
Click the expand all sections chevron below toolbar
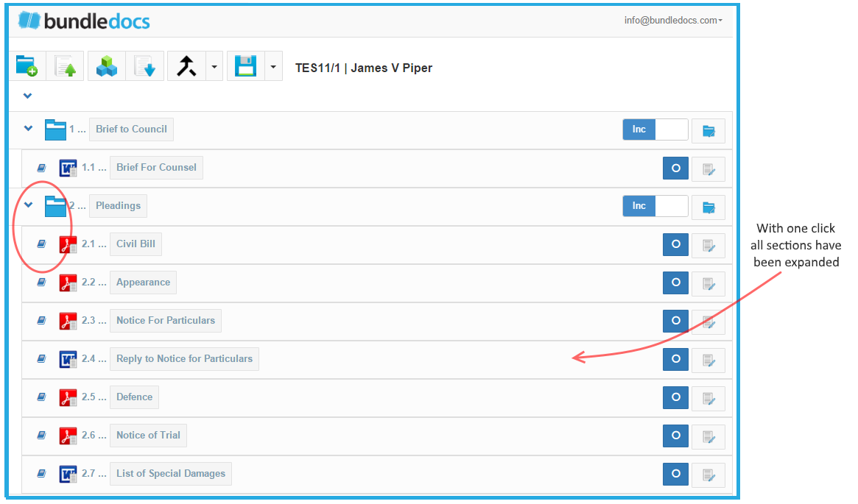(28, 96)
